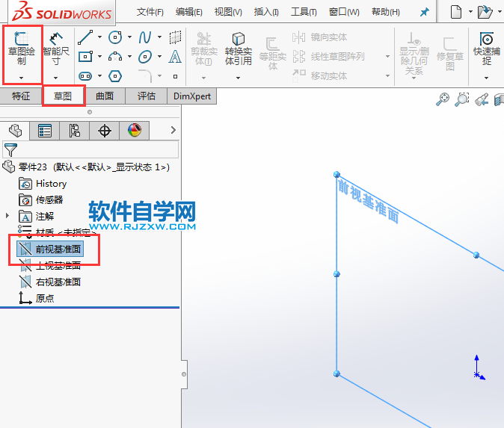This screenshot has height=428, width=504.
Task: Open the Circle tool dropdown arrow
Action: tap(129, 37)
